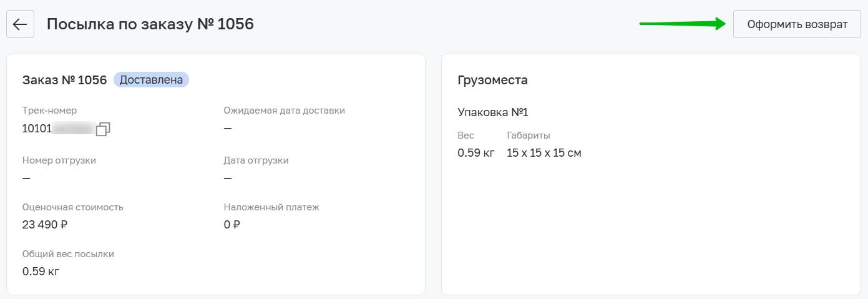The height and width of the screenshot is (299, 868).
Task: Click the Номер отгрузки label
Action: [59, 160]
